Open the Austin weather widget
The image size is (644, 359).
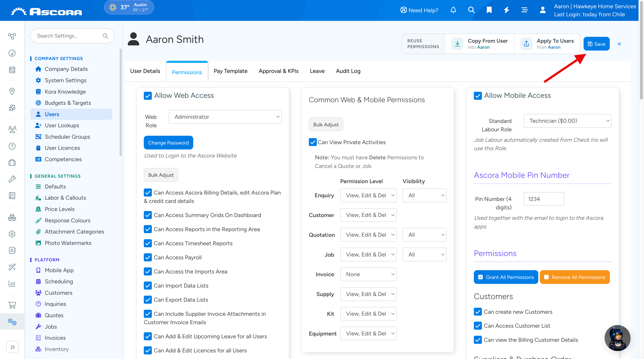[129, 7]
